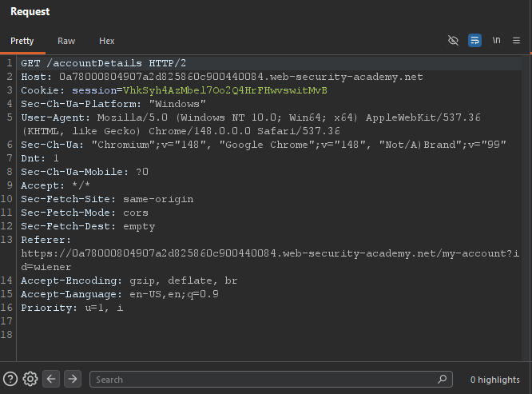Click the 0 highlights label
Viewport: 532px width, 394px height.
pos(495,380)
